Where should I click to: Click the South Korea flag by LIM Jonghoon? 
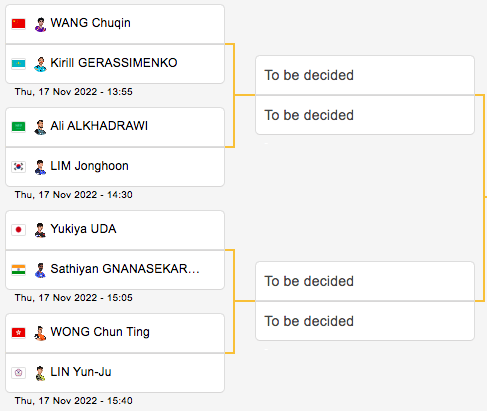(x=18, y=166)
